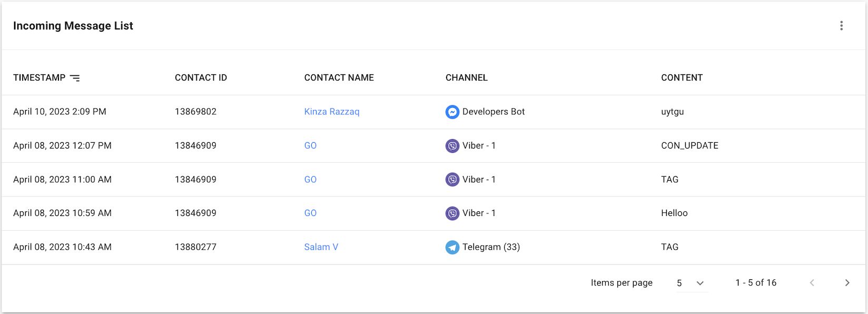Click the Viber icon in the 11:00 AM row

(x=452, y=180)
